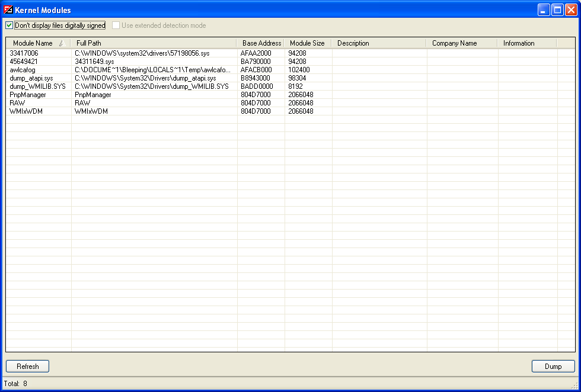The height and width of the screenshot is (392, 581).
Task: Select PnpManager in Module Name column
Action: click(28, 95)
